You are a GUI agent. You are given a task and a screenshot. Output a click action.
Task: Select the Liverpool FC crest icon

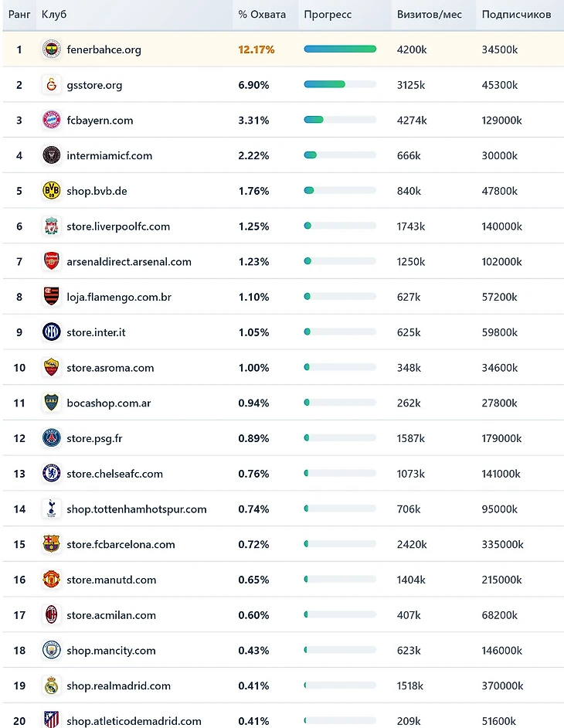[51, 226]
